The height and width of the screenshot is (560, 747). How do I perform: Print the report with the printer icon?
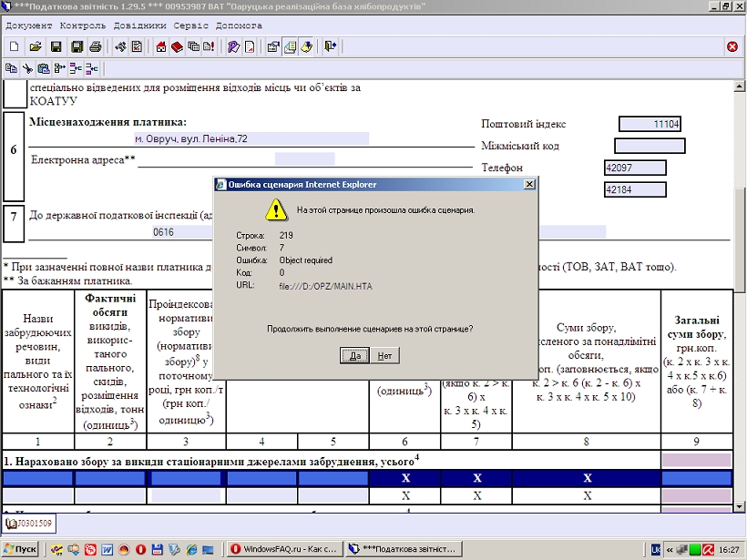click(95, 46)
